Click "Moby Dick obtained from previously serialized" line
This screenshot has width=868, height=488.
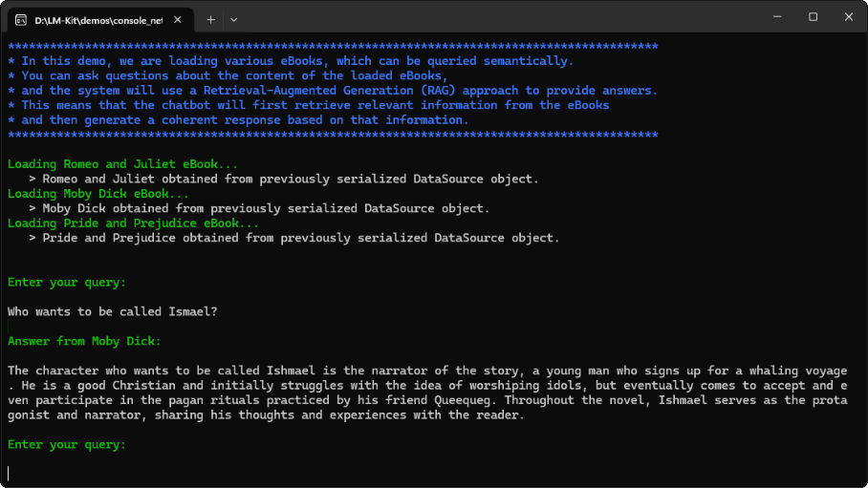[x=259, y=208]
